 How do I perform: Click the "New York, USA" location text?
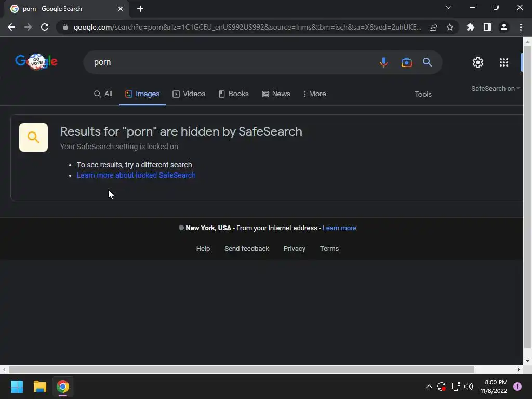[x=208, y=228]
